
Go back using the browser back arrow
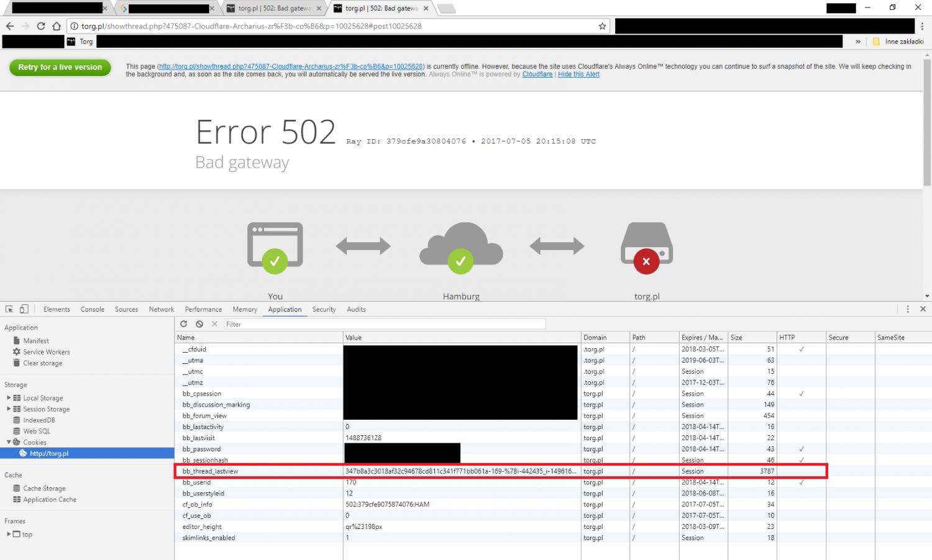(10, 26)
